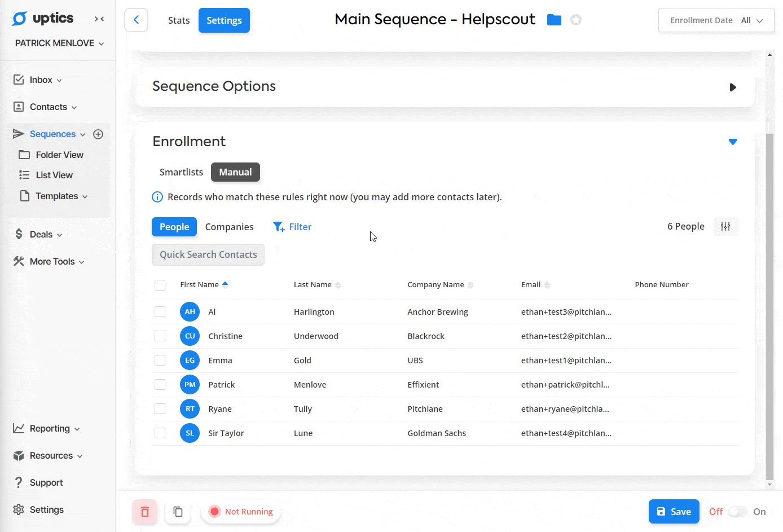Check the box for Emma Gold
Viewport: 783px width, 532px height.
160,360
